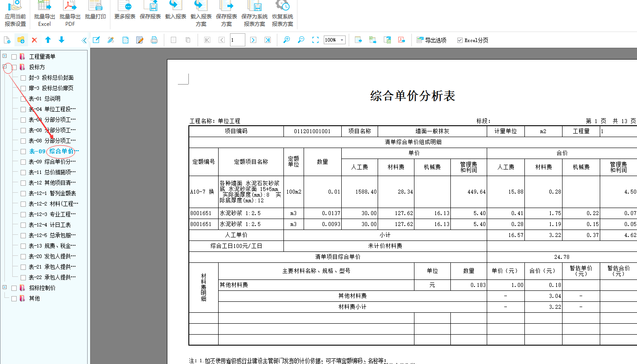Click the 保存为系统报表方案 ribbon button

pos(255,14)
